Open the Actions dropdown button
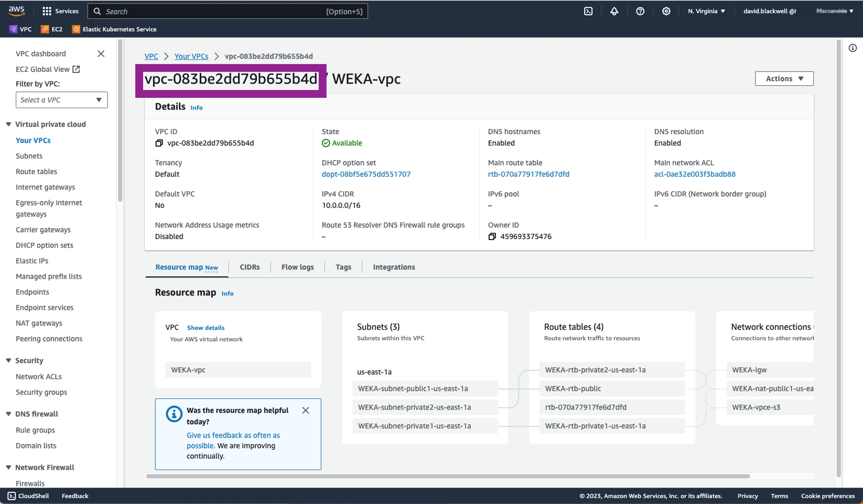 (784, 78)
